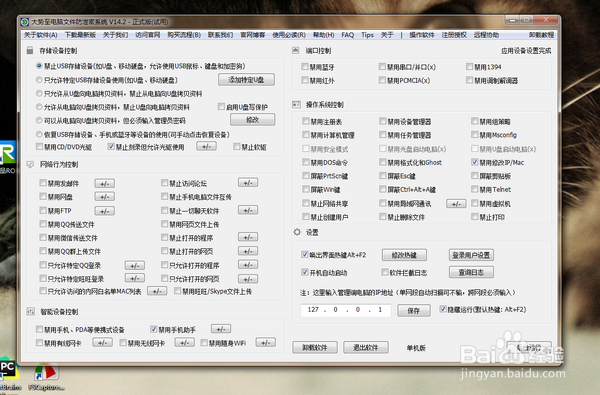Open 注册授权 menu item
The image size is (600, 395).
click(x=454, y=35)
